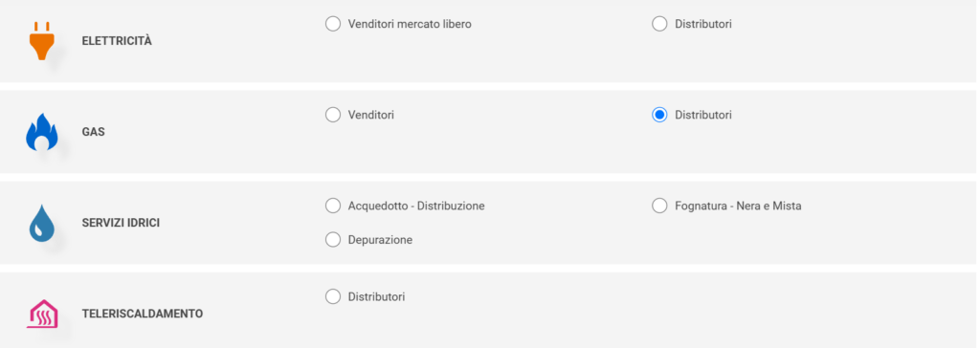
Task: Click the 'Fognatura - Nera e Mista' label text
Action: point(738,206)
